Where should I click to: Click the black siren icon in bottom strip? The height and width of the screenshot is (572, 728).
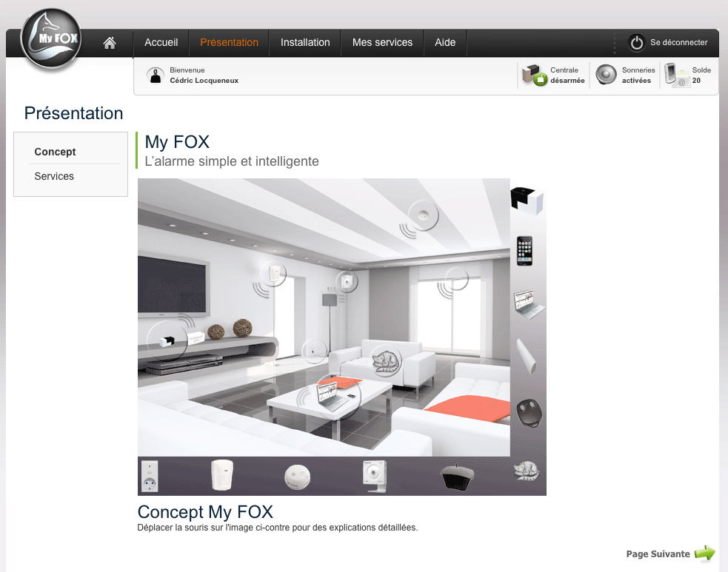[458, 477]
